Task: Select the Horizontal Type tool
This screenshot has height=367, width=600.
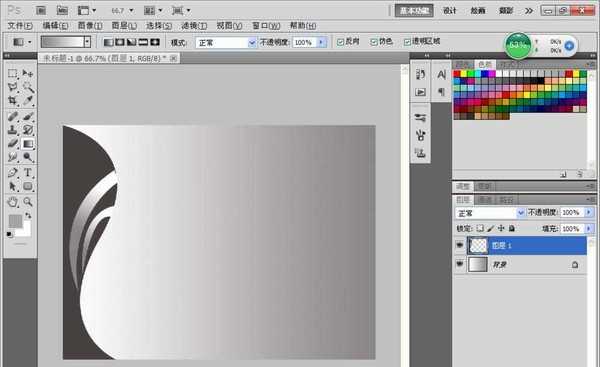Action: point(28,172)
